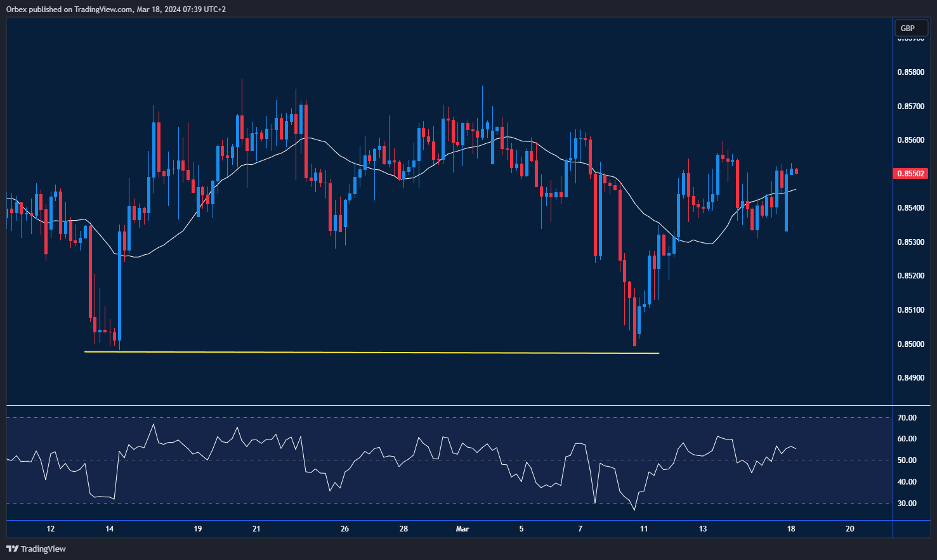The width and height of the screenshot is (937, 560).
Task: Click the red 0.85502 current price label
Action: pos(910,173)
